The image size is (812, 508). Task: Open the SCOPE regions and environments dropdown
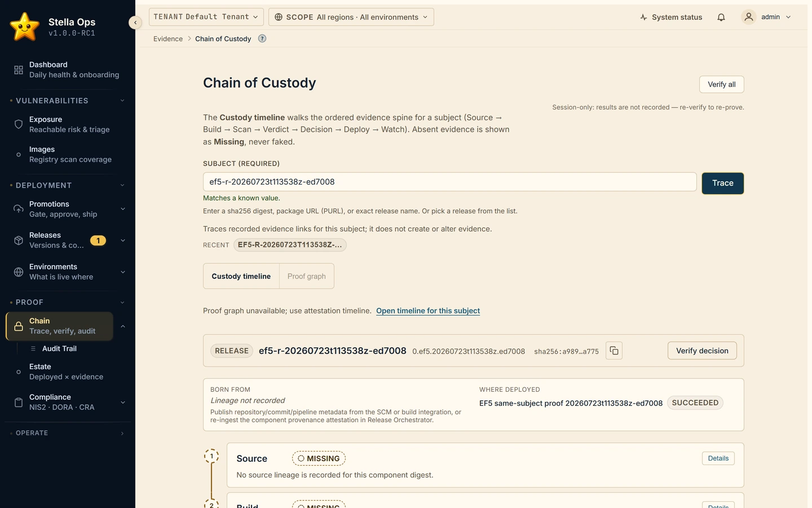[x=351, y=17]
